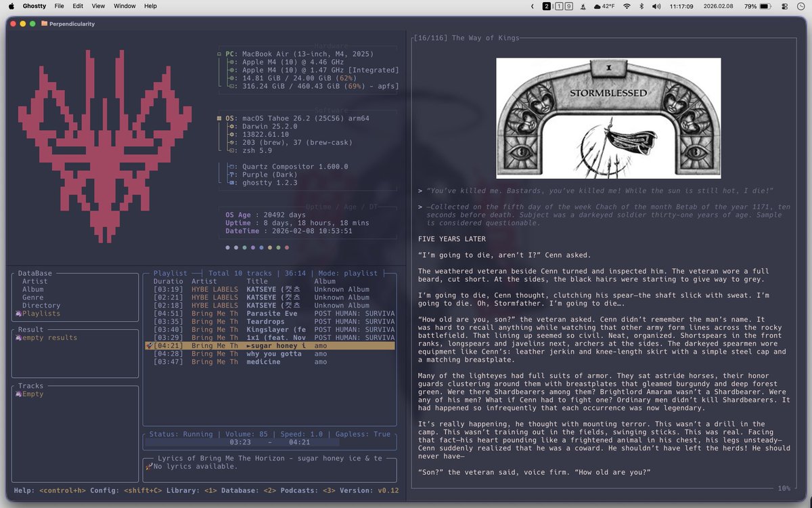The height and width of the screenshot is (508, 812).
Task: Open the Bluetooth status menu
Action: (x=641, y=6)
